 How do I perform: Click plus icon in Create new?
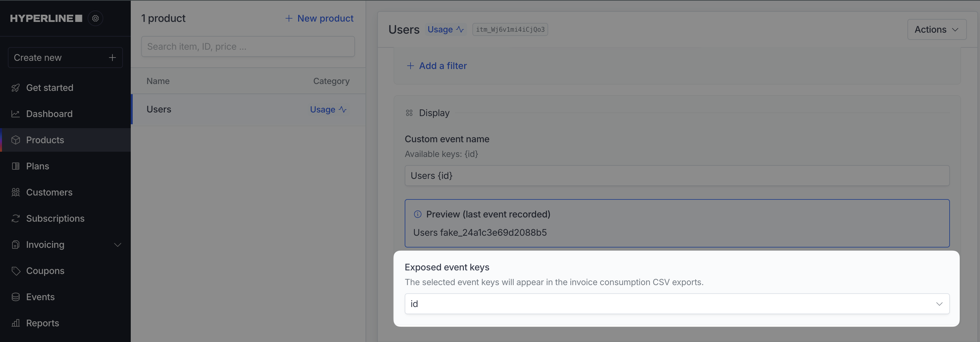(112, 58)
